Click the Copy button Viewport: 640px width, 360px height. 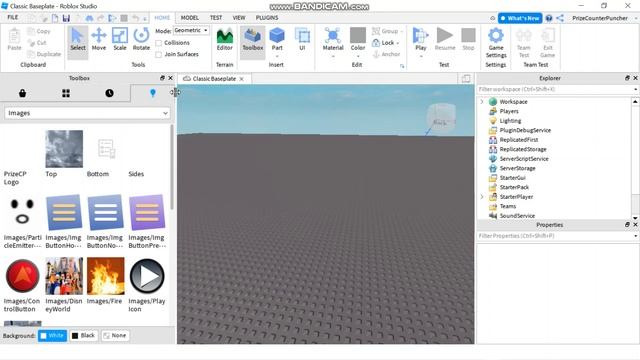tap(39, 31)
